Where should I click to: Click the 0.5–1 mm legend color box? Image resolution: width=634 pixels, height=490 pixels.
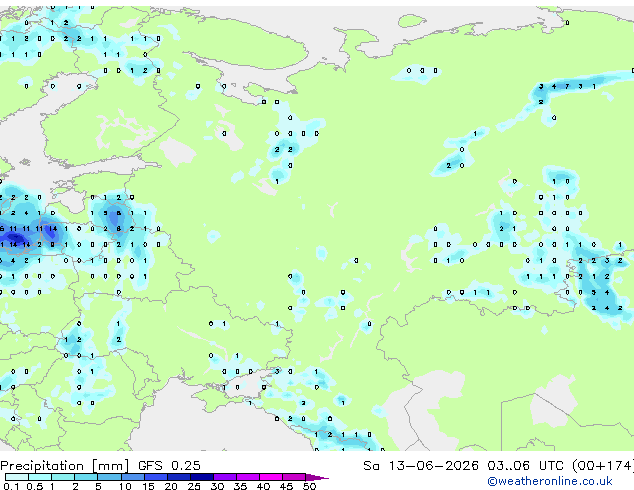tap(40, 477)
